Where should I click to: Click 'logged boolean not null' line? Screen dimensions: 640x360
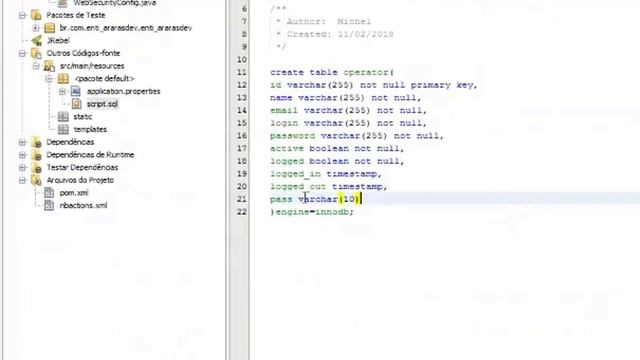[337, 161]
